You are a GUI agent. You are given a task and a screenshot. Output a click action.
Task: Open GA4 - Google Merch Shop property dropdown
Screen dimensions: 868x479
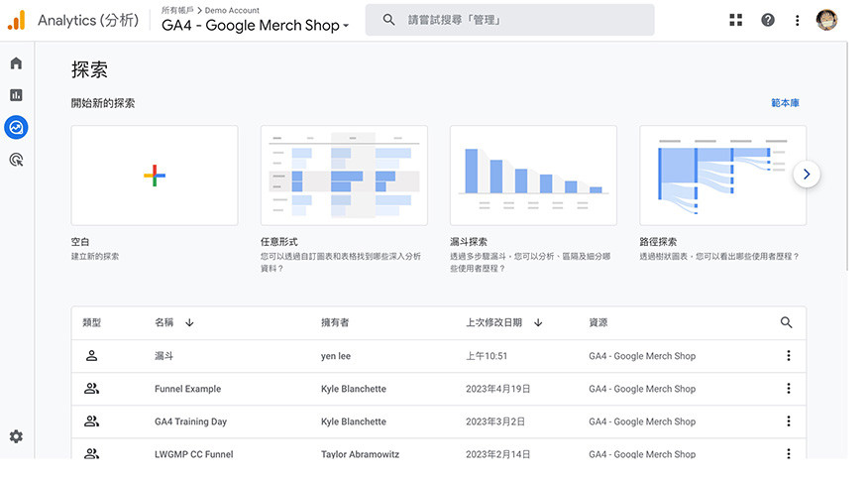(256, 25)
